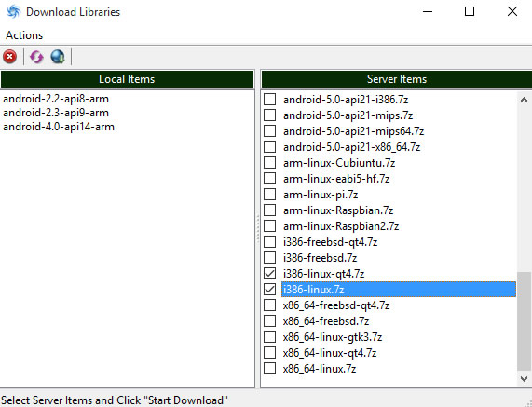Click the Server Items column header
Image resolution: width=532 pixels, height=407 pixels.
(x=397, y=79)
